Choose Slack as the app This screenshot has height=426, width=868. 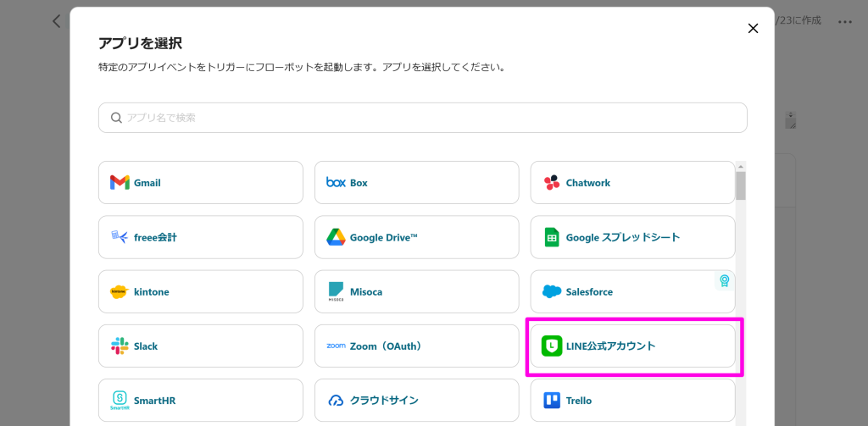pyautogui.click(x=201, y=346)
